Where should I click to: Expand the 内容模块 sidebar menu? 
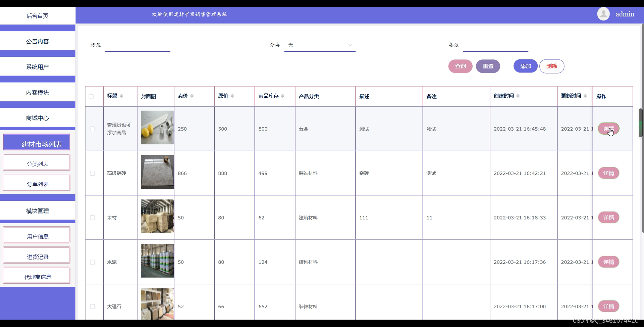click(38, 92)
